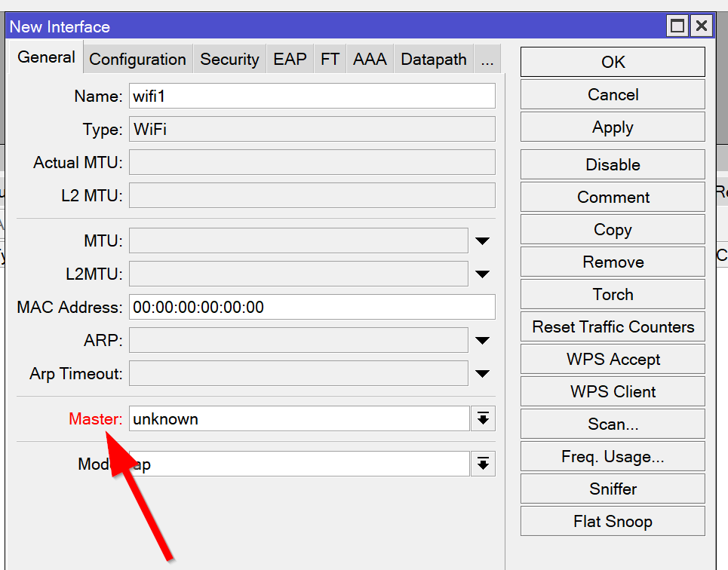Switch to the Security tab
Image resolution: width=728 pixels, height=570 pixels.
click(x=229, y=59)
